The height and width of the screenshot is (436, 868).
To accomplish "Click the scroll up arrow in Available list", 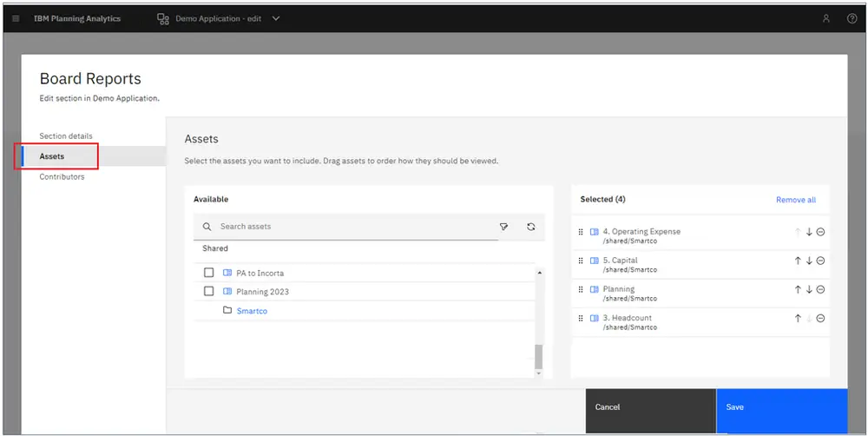I will point(539,272).
